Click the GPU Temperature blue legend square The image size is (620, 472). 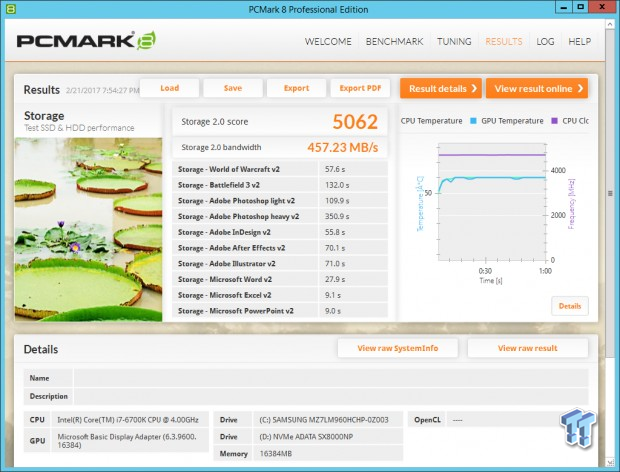click(x=476, y=121)
